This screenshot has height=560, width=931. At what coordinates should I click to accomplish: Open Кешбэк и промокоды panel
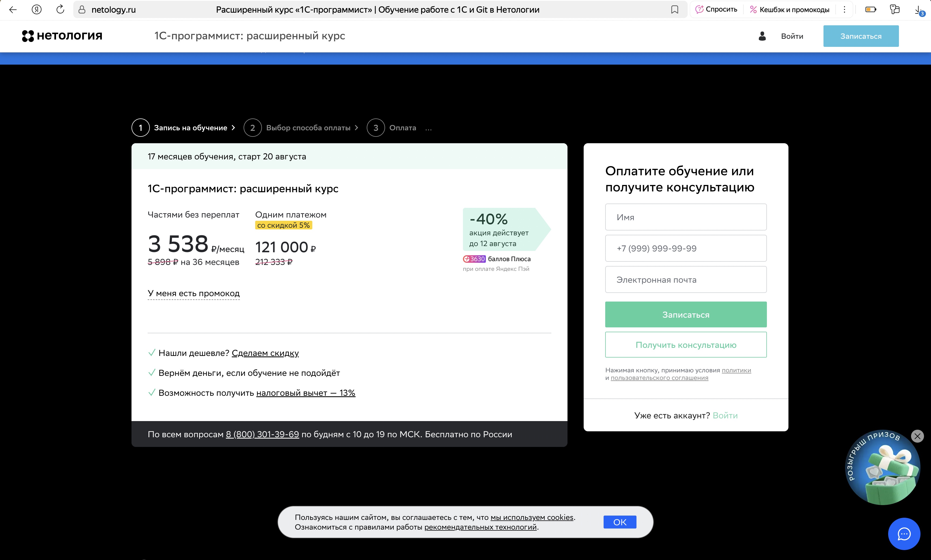(x=789, y=10)
